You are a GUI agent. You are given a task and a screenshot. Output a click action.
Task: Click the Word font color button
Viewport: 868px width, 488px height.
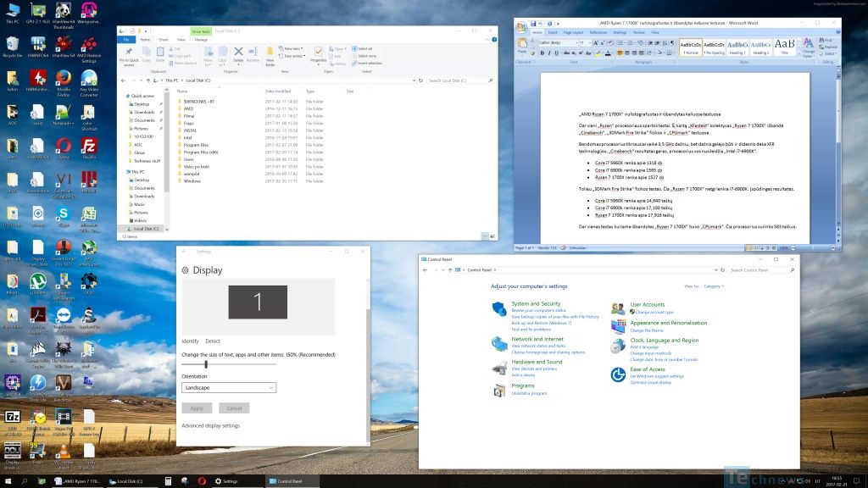[609, 53]
